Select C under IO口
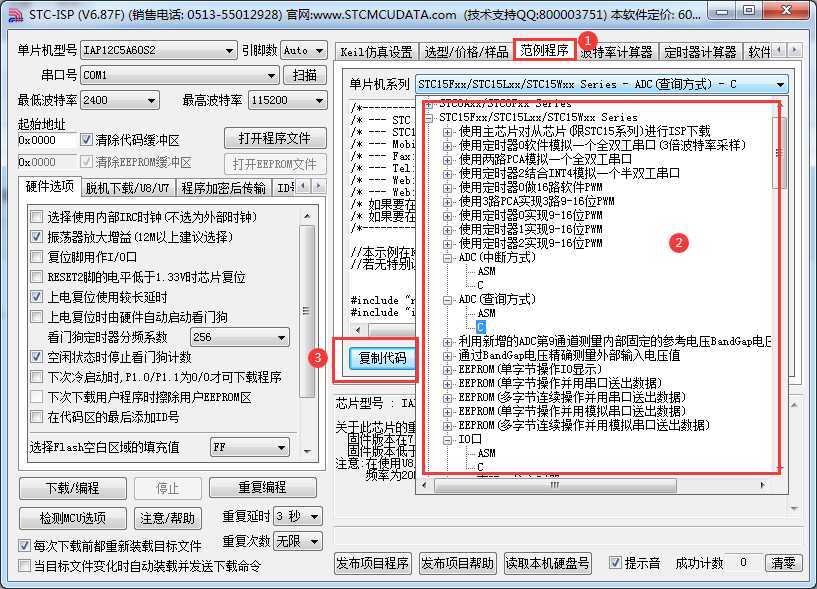 click(x=480, y=468)
